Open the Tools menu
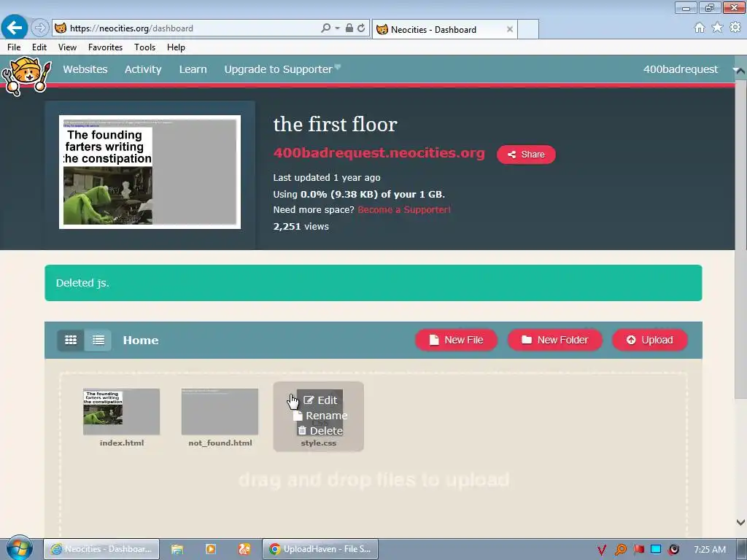This screenshot has height=560, width=747. click(145, 47)
